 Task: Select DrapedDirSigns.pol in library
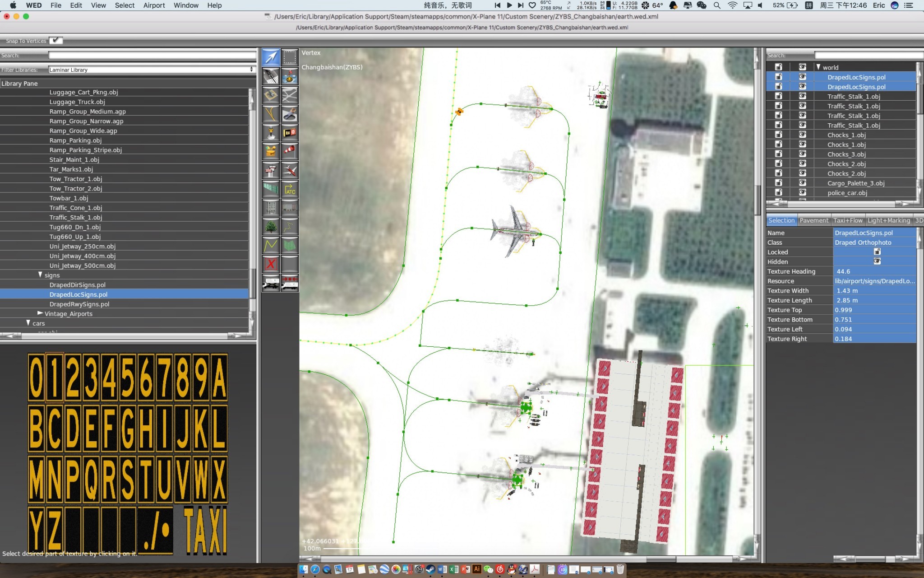(78, 284)
